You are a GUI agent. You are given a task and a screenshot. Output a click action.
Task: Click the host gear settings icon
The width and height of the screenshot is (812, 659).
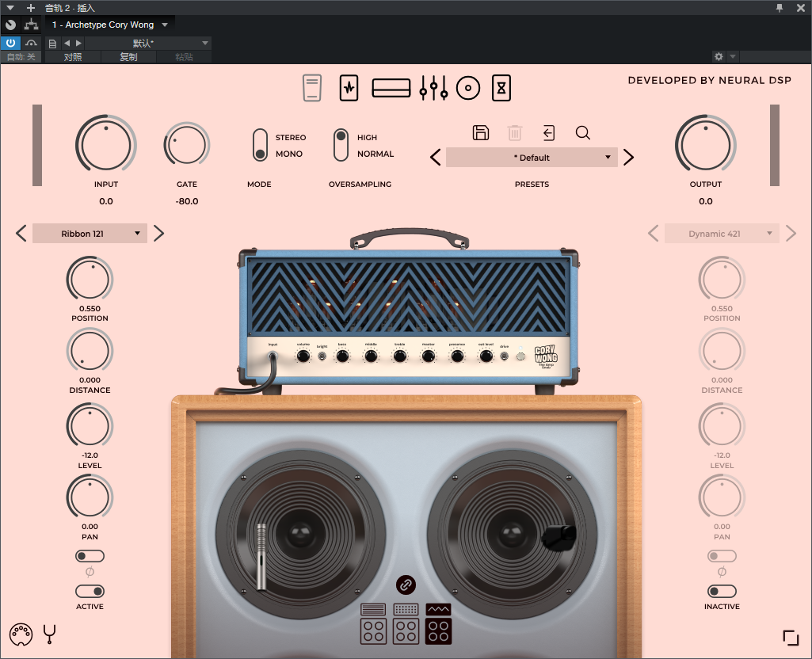tap(719, 56)
